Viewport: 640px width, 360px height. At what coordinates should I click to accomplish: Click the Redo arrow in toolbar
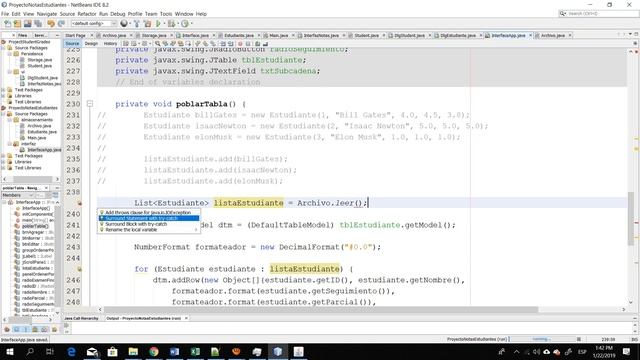pyautogui.click(x=61, y=24)
